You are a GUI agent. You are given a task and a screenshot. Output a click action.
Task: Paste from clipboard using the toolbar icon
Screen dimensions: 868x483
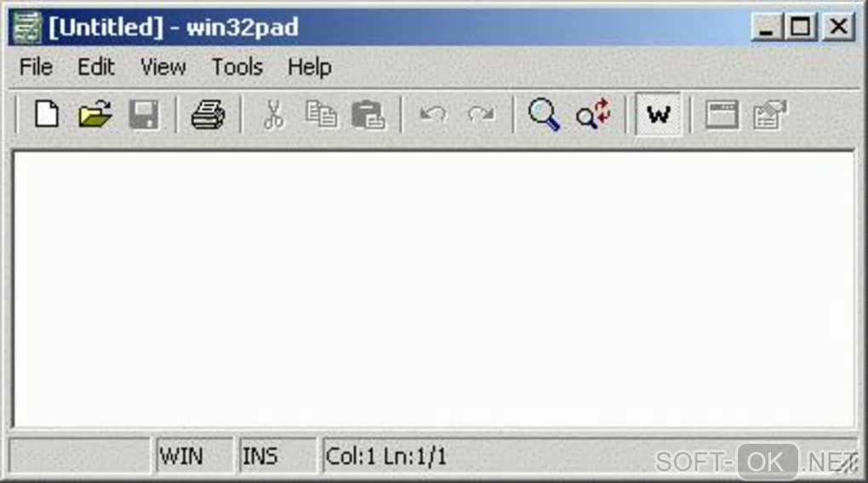(368, 115)
